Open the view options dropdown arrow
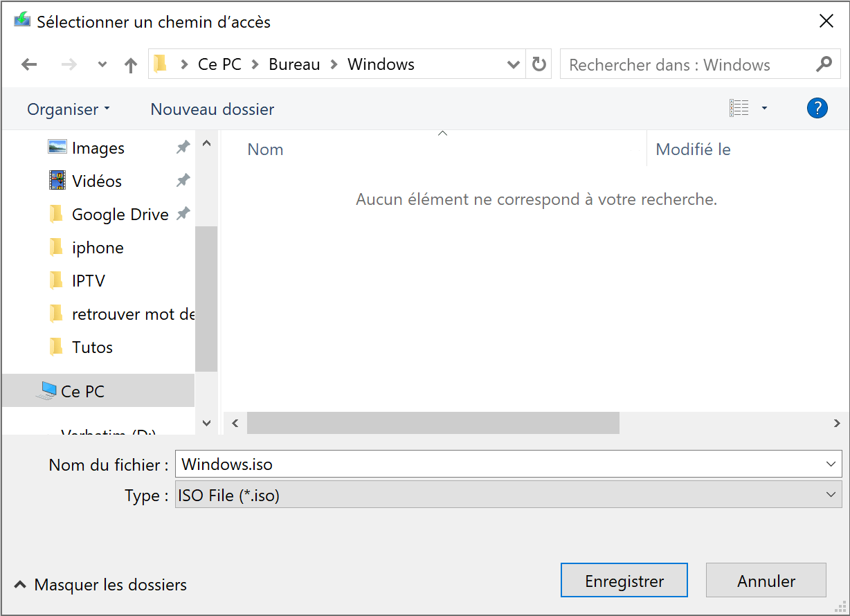Viewport: 850px width, 616px height. [x=764, y=108]
